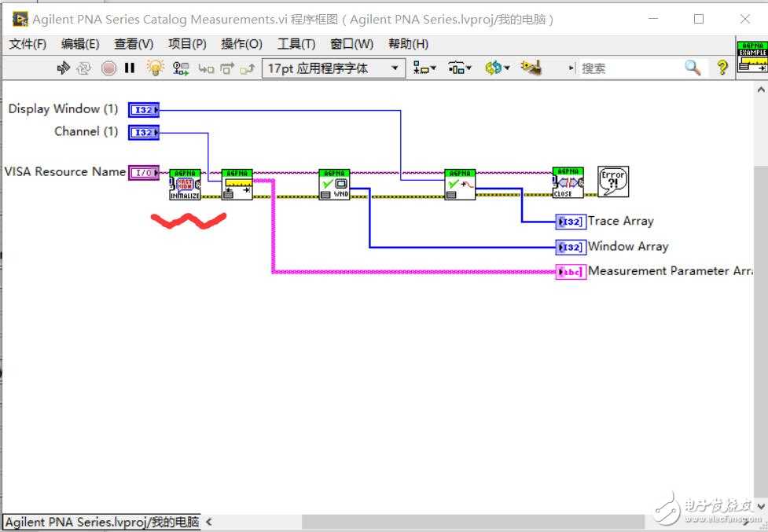
Task: Select the Display Window I32 terminal
Action: 144,110
